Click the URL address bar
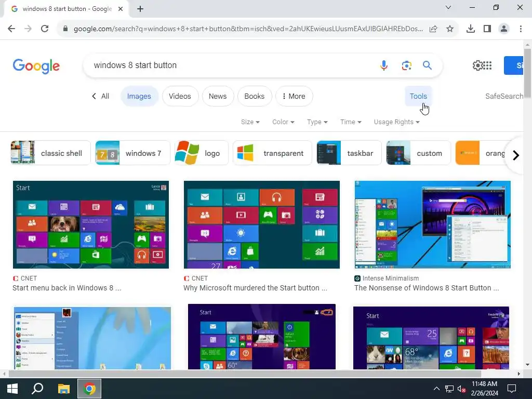Viewport: 532px width, 399px height. tap(248, 29)
